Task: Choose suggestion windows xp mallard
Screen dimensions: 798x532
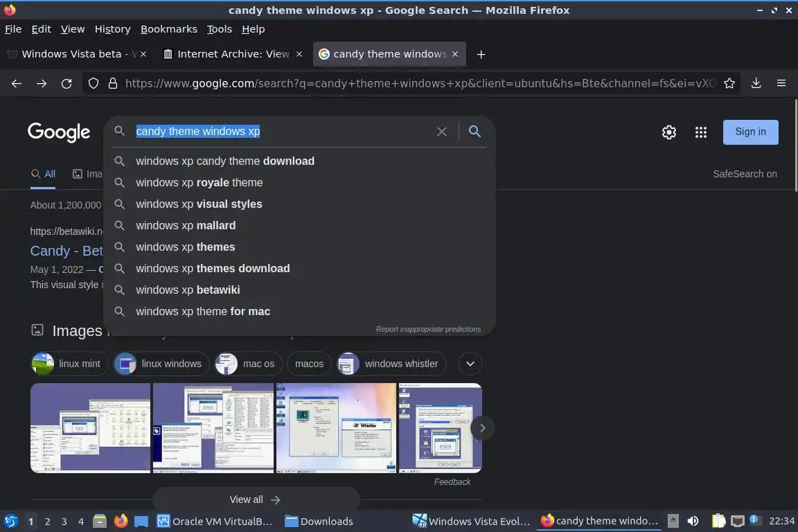Action: (299, 225)
